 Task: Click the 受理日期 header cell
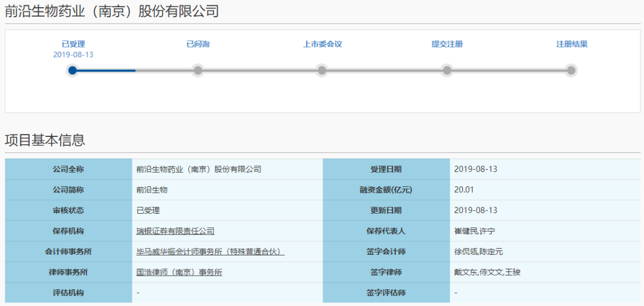tap(386, 170)
